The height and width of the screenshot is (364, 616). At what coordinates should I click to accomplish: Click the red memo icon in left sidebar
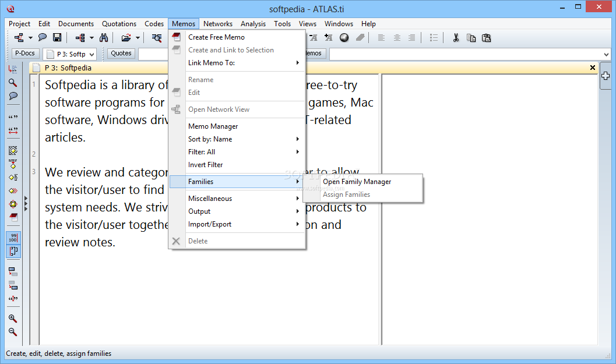(13, 217)
